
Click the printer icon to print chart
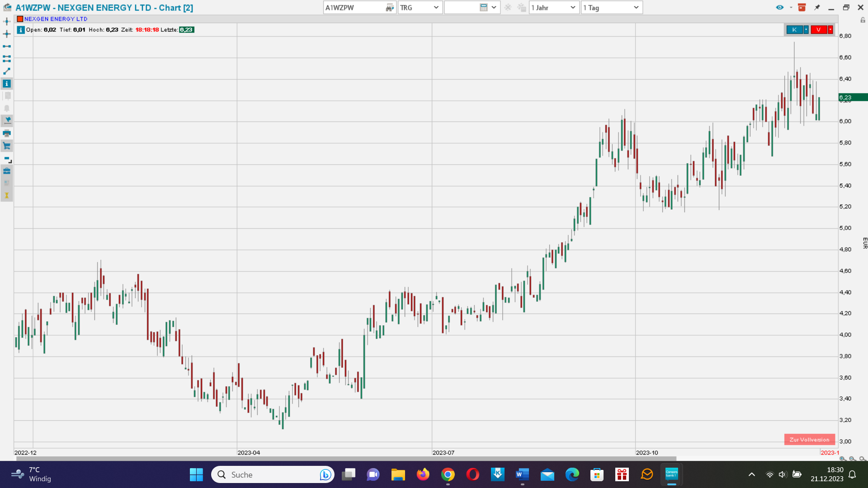tap(7, 133)
